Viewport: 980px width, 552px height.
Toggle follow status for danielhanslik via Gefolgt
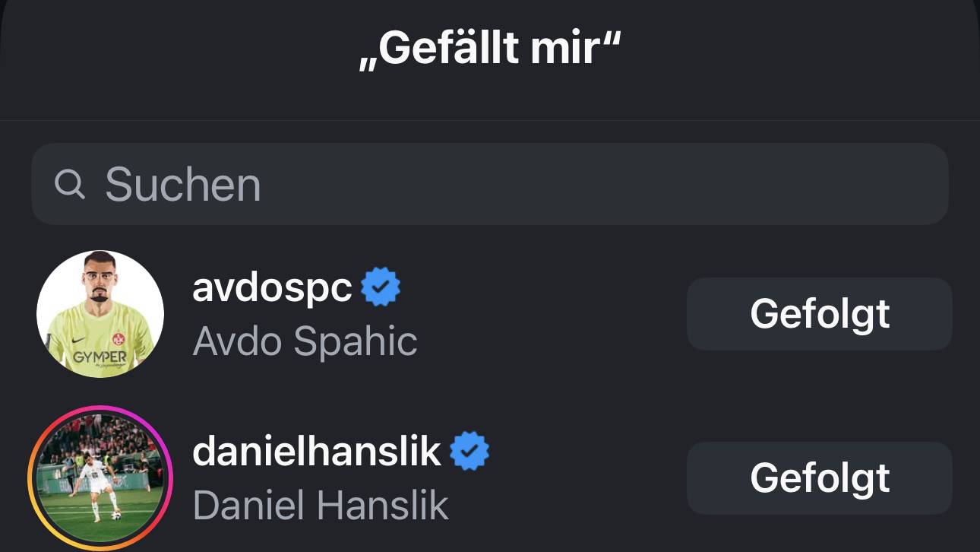pyautogui.click(x=819, y=477)
